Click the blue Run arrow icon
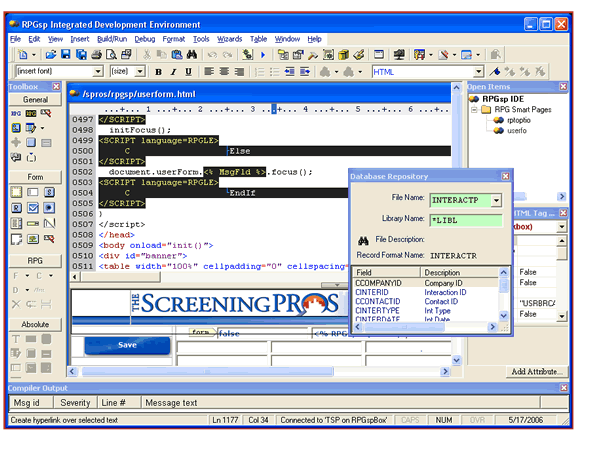The image size is (590, 459). tap(263, 55)
